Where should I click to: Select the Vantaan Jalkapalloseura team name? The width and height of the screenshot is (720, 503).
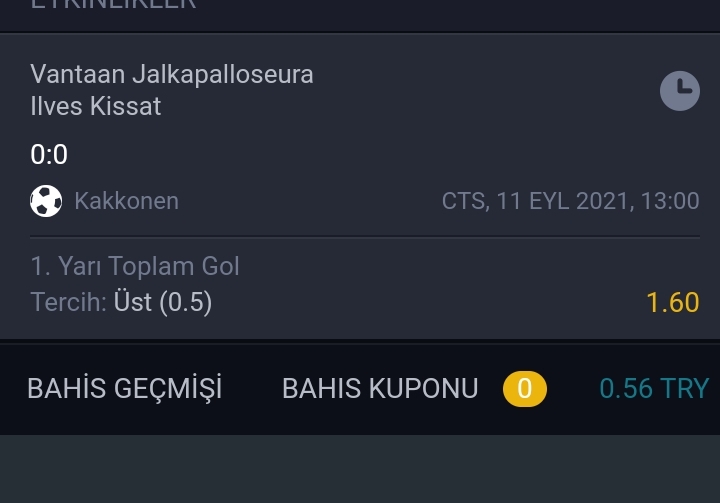[172, 74]
